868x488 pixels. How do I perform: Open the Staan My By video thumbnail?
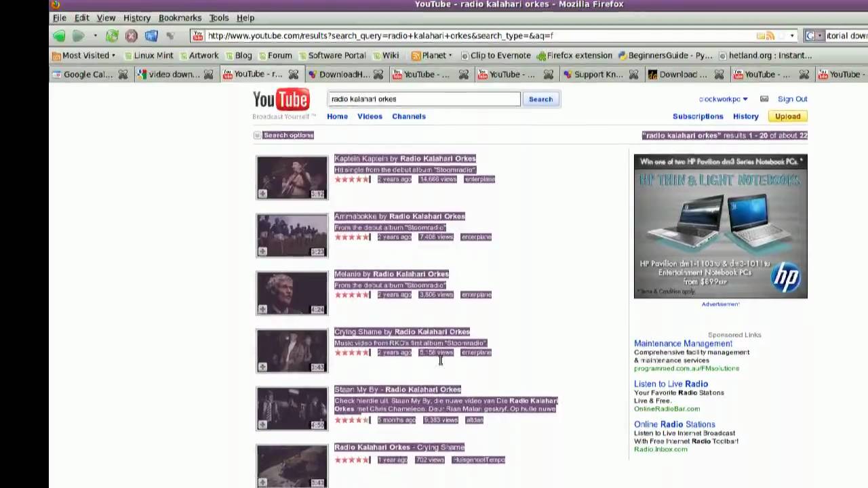[292, 409]
